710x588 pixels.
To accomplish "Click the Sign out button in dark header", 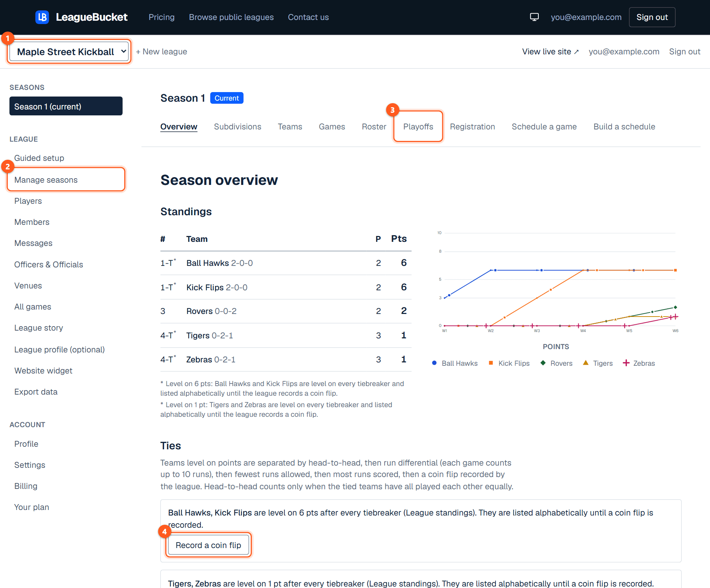I will (x=652, y=17).
